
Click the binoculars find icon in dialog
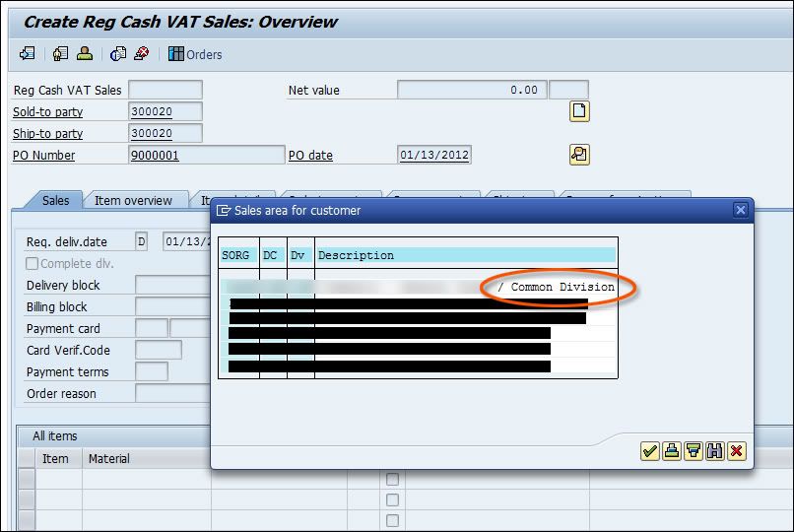pyautogui.click(x=714, y=451)
